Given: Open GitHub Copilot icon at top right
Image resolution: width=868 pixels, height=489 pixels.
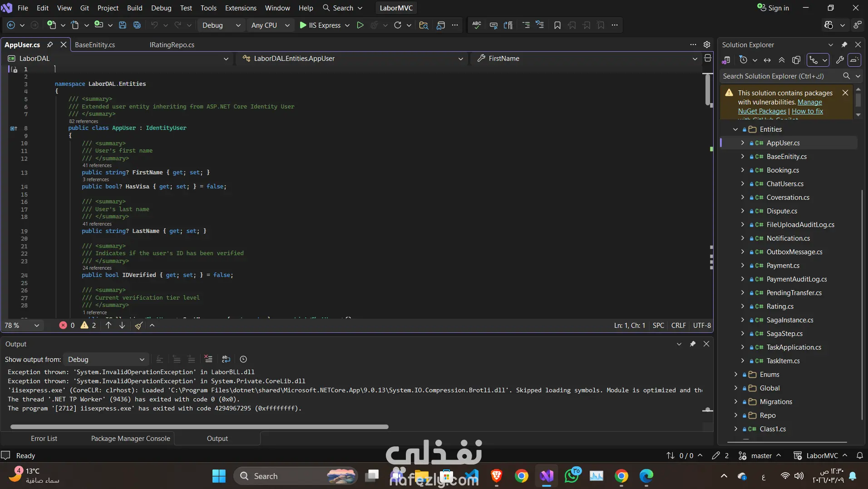Looking at the screenshot, I should (829, 25).
